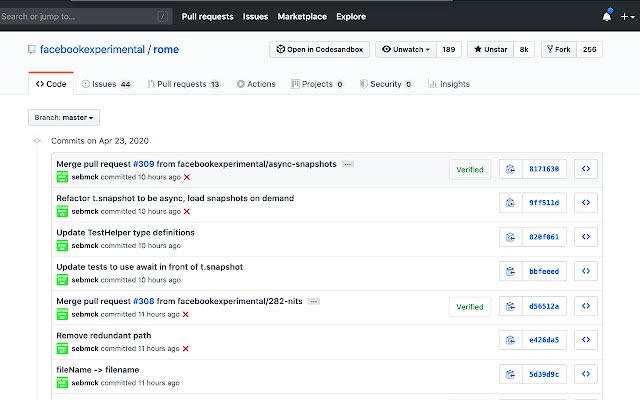Browse repository at commit 5d39d9c
640x400 pixels.
[x=586, y=374]
